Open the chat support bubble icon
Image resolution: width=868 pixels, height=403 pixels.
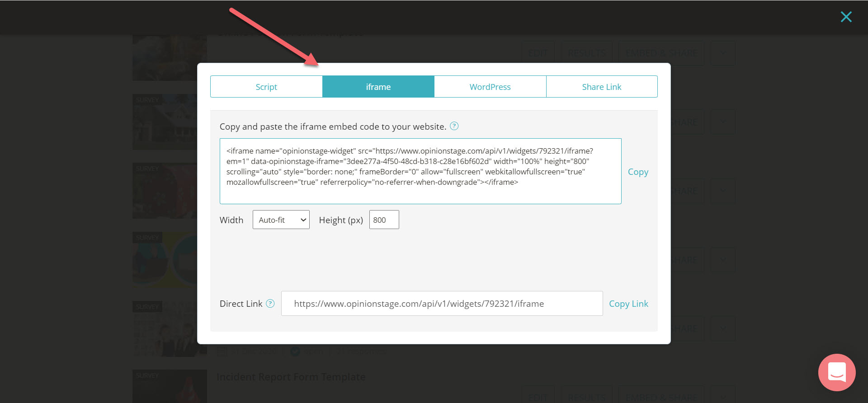837,372
